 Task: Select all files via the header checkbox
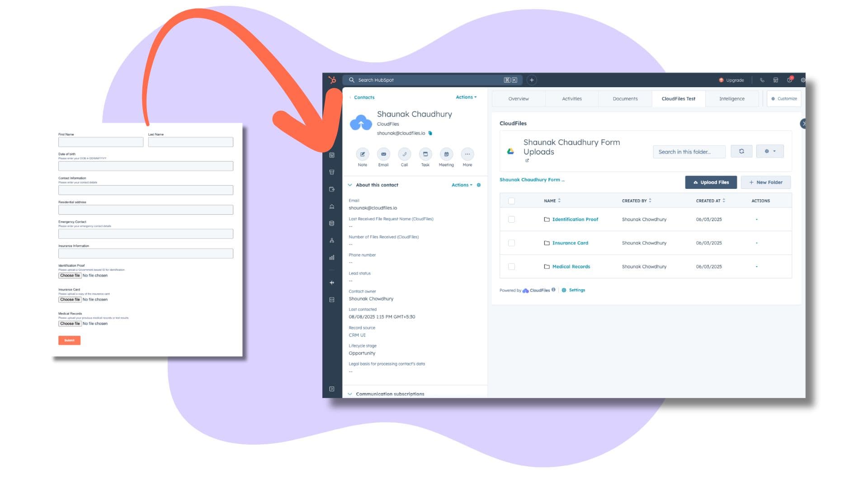coord(511,201)
